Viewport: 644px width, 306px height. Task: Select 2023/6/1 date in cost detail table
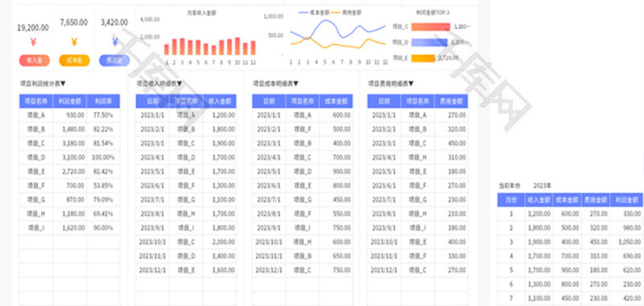tap(269, 186)
